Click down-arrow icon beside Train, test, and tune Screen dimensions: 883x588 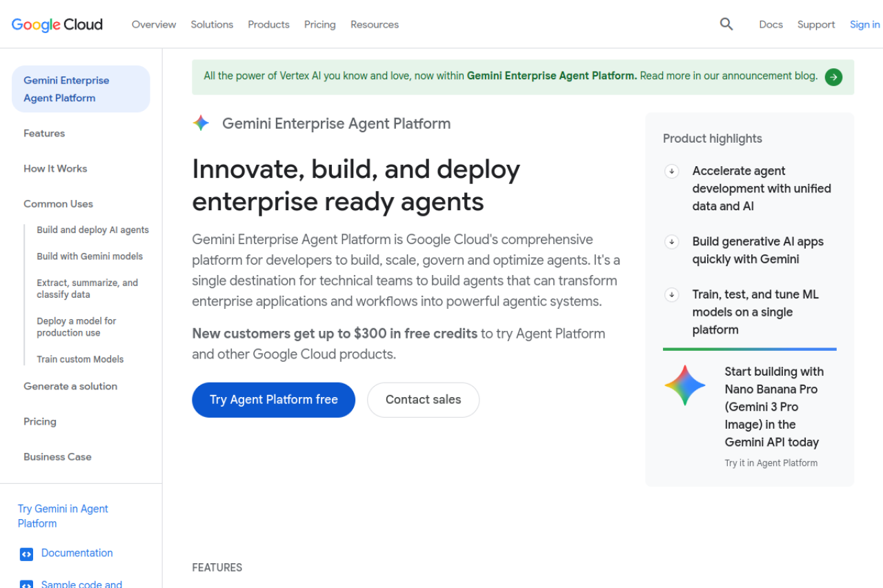point(672,295)
